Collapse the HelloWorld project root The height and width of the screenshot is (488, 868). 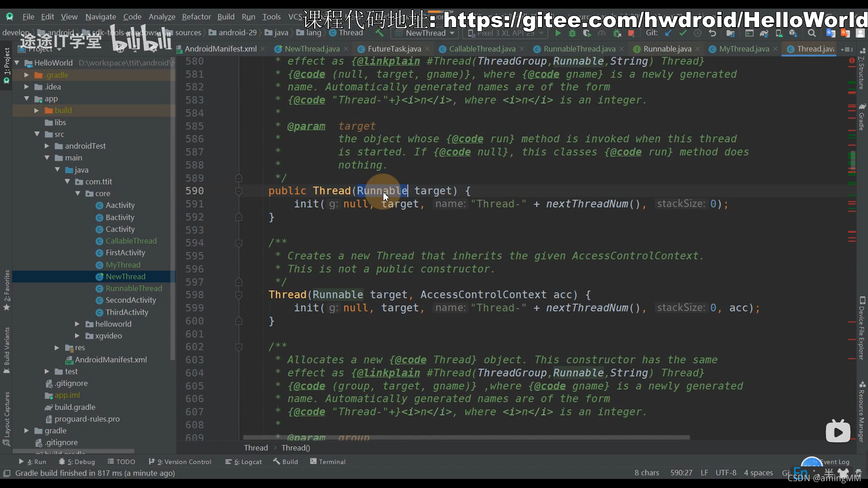coord(17,63)
